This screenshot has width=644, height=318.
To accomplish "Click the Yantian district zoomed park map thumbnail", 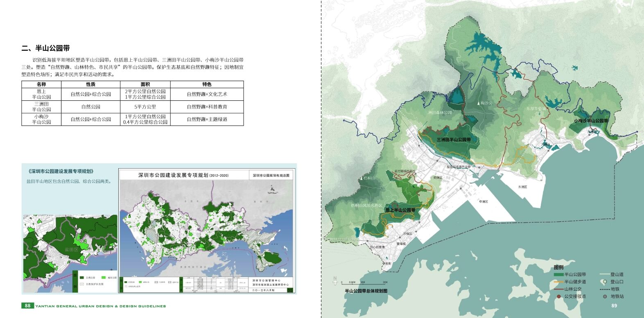I will pyautogui.click(x=70, y=253).
